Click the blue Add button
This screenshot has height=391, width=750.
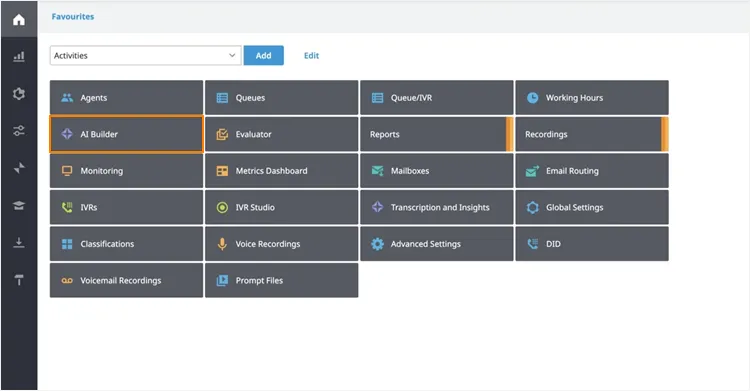click(x=264, y=56)
